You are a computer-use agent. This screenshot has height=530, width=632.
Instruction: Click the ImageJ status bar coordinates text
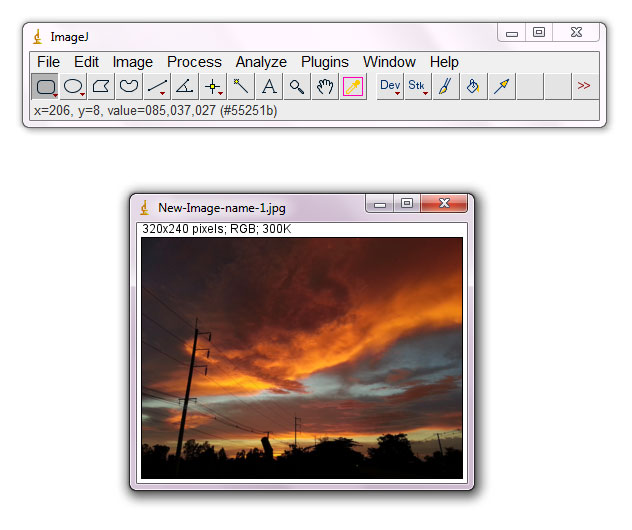(156, 110)
